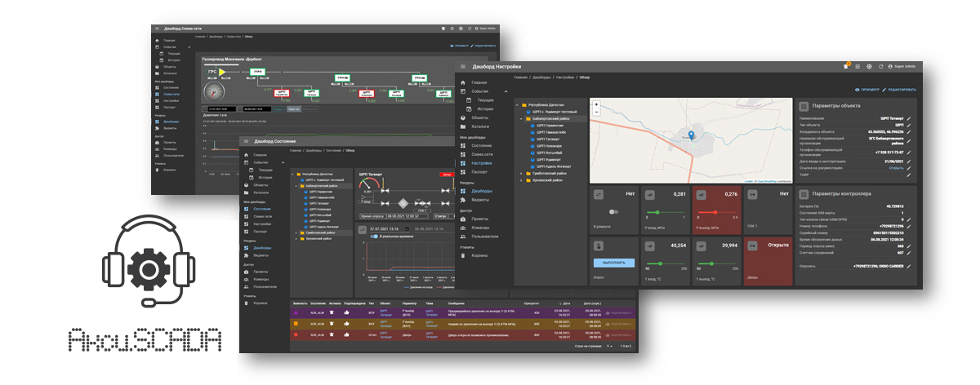This screenshot has width=980, height=385.
Task: Click ПРОСМОТР in Настройки window
Action: (866, 89)
